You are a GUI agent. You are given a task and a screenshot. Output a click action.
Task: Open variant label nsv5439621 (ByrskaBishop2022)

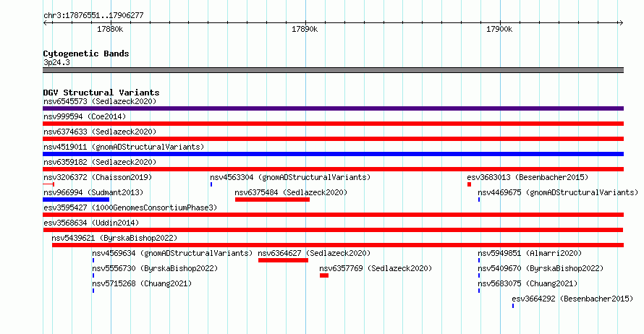coord(114,238)
